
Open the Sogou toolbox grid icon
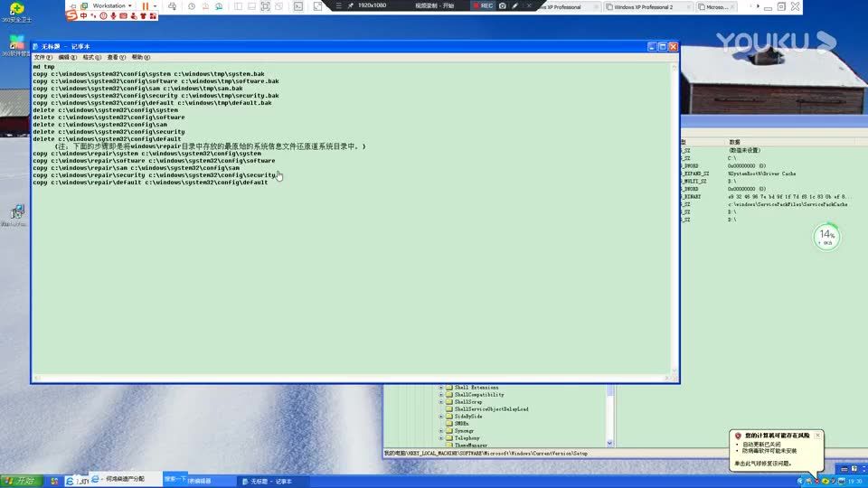click(154, 16)
